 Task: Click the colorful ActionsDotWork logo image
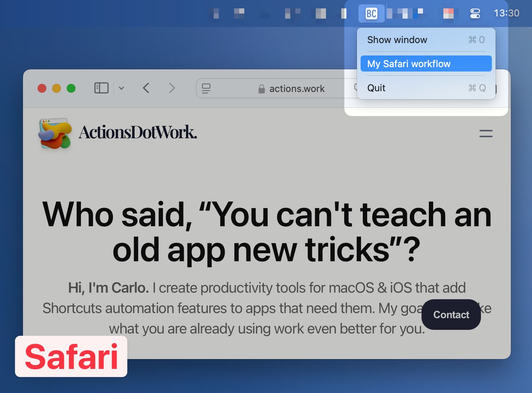coord(55,133)
